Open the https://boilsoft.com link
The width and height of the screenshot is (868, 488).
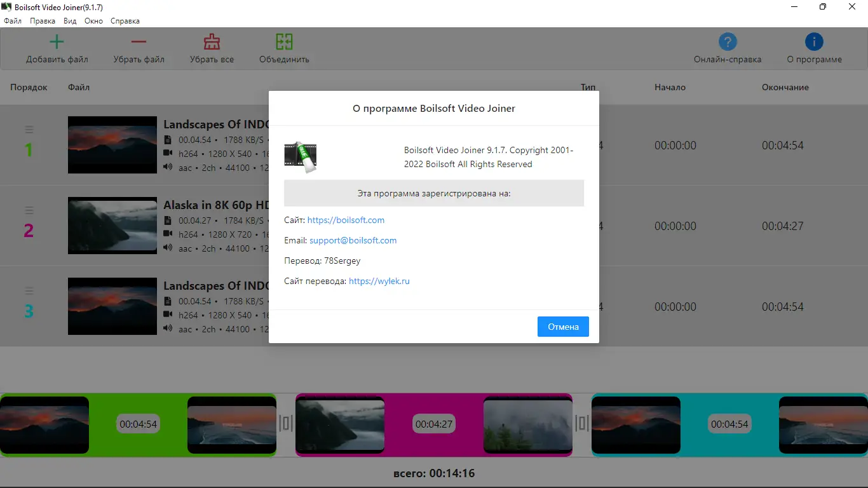tap(346, 220)
